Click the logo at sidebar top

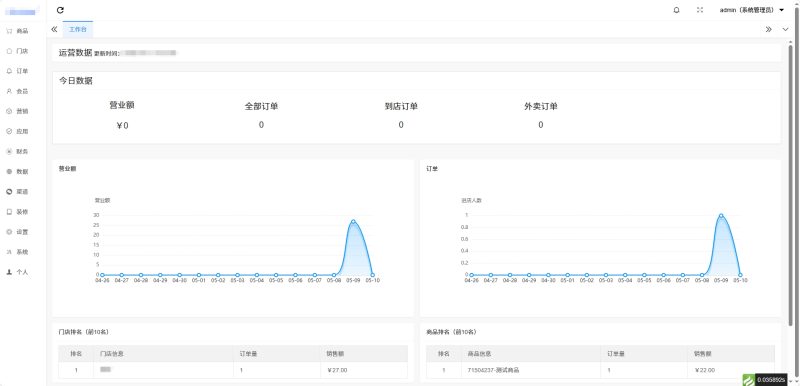22,10
